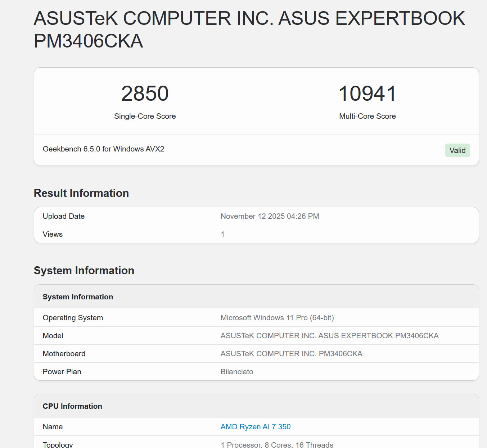487x448 pixels.
Task: Click the ASUS EXPERTBOOK page title
Action: 249,30
